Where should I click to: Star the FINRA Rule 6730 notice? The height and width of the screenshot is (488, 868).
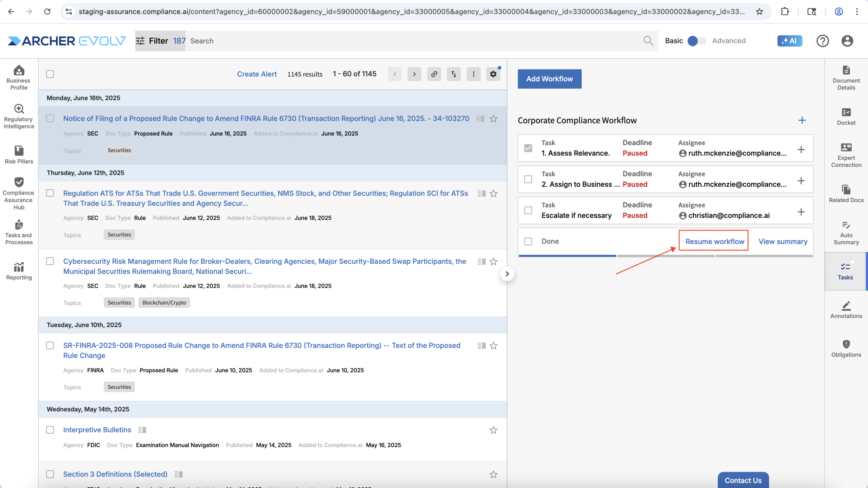tap(493, 119)
